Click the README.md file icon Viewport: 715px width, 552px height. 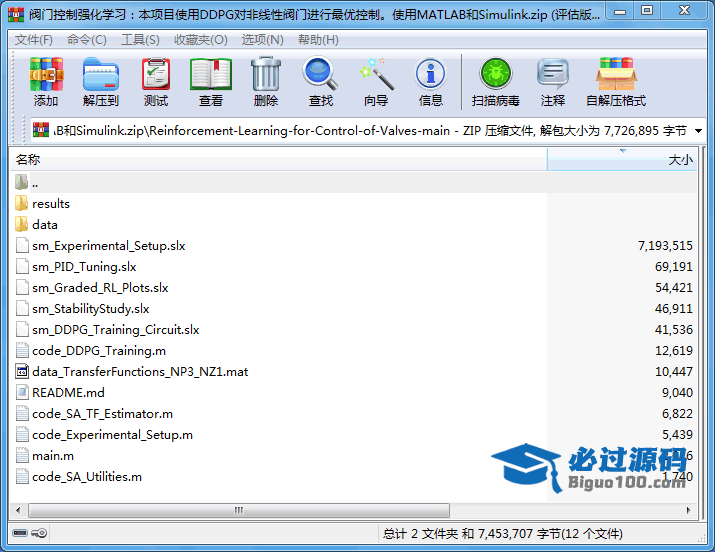pos(22,392)
